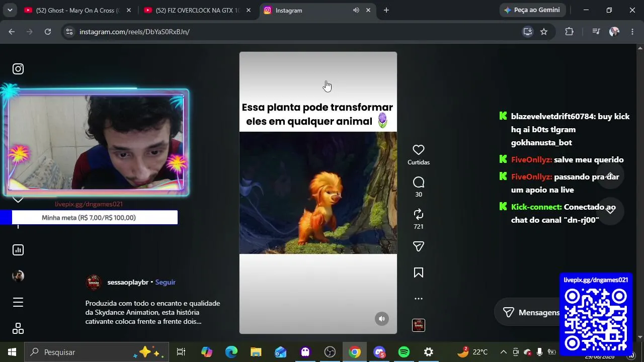The image size is (644, 362).
Task: Show hidden system tray icons
Action: 503,352
